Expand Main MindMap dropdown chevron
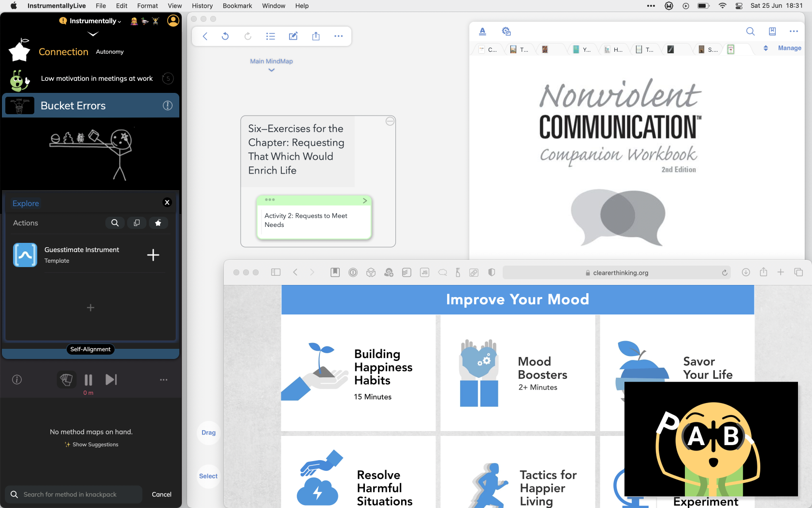Screen dimensions: 812x508 (272, 70)
